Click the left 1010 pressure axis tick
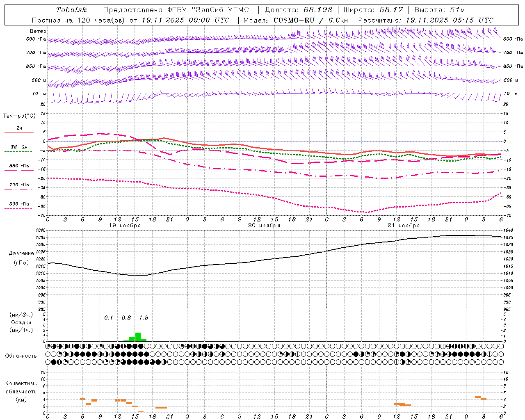 point(41,274)
